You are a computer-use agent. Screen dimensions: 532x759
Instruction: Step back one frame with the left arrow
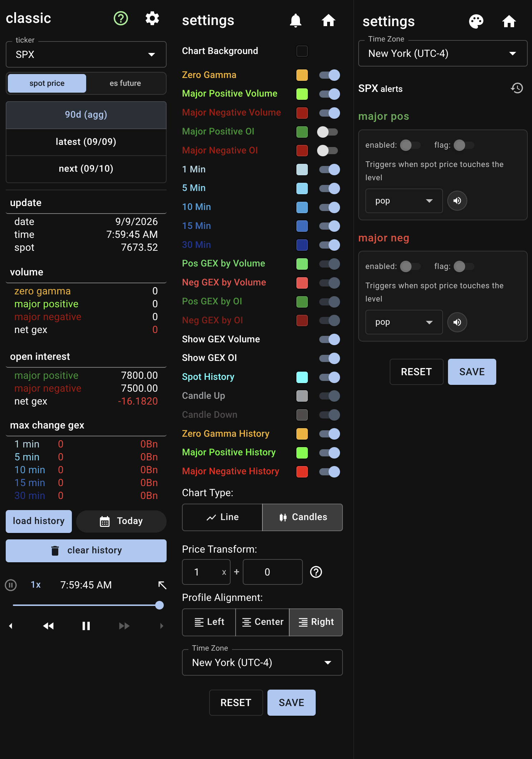click(11, 626)
